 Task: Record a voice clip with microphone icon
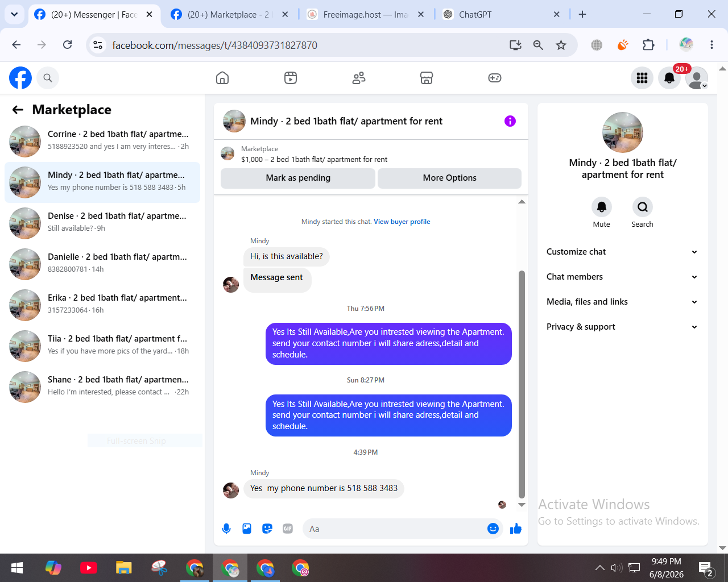coord(226,529)
